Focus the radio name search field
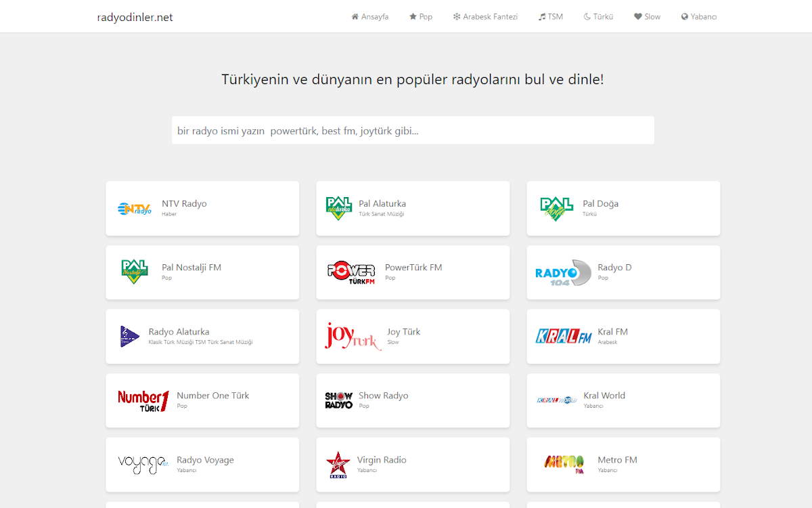This screenshot has width=812, height=508. pyautogui.click(x=413, y=130)
